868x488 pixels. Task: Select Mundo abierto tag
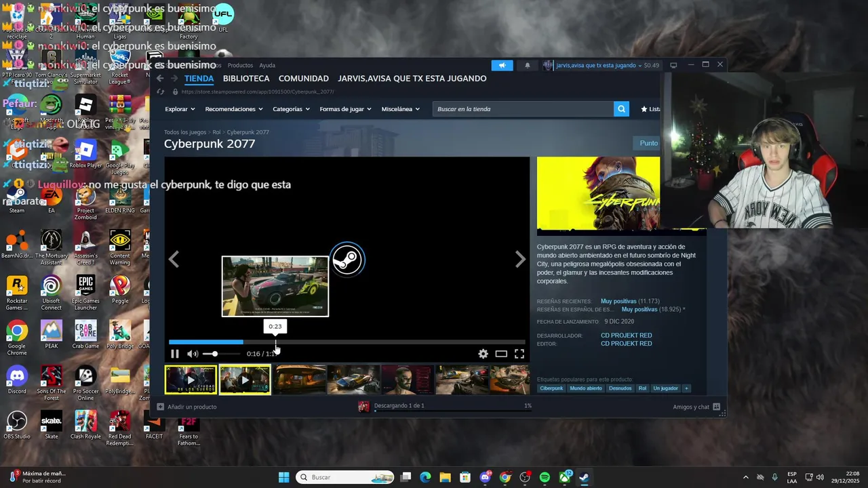[585, 388]
